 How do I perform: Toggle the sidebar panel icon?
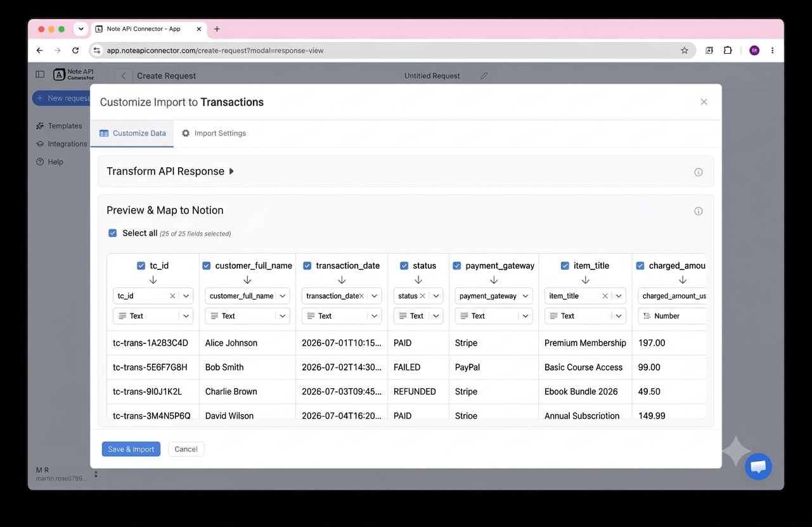point(40,75)
